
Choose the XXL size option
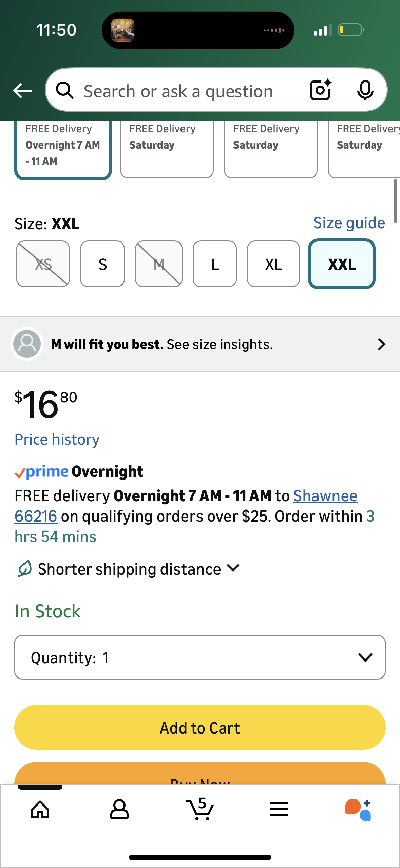pyautogui.click(x=342, y=264)
